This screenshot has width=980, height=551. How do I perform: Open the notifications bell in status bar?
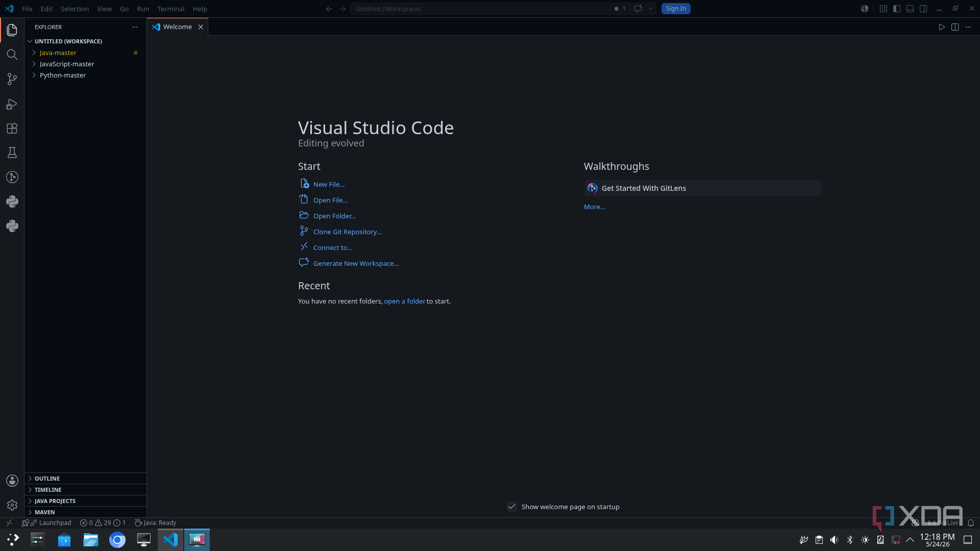click(971, 523)
